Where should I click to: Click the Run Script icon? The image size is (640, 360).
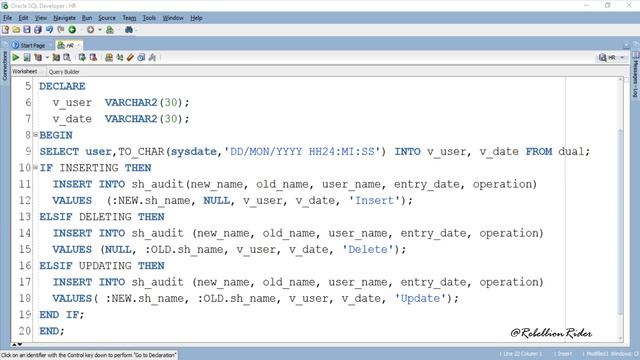tap(27, 58)
